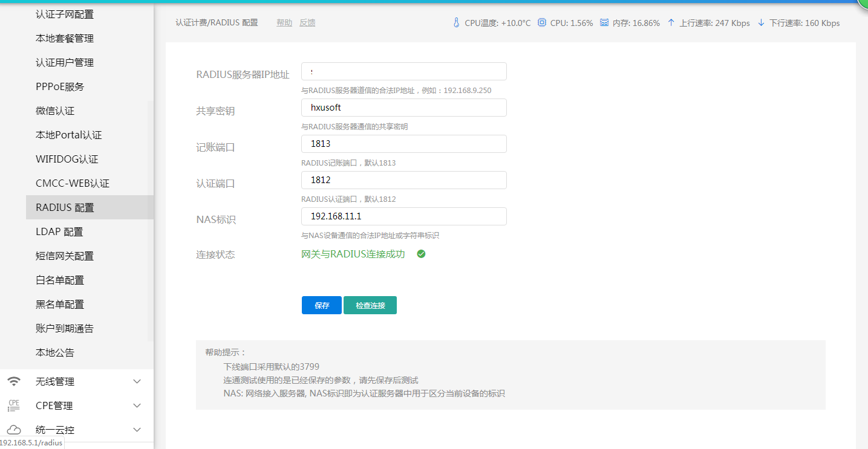868x449 pixels.
Task: Open the 帮助 link in header
Action: [x=284, y=23]
